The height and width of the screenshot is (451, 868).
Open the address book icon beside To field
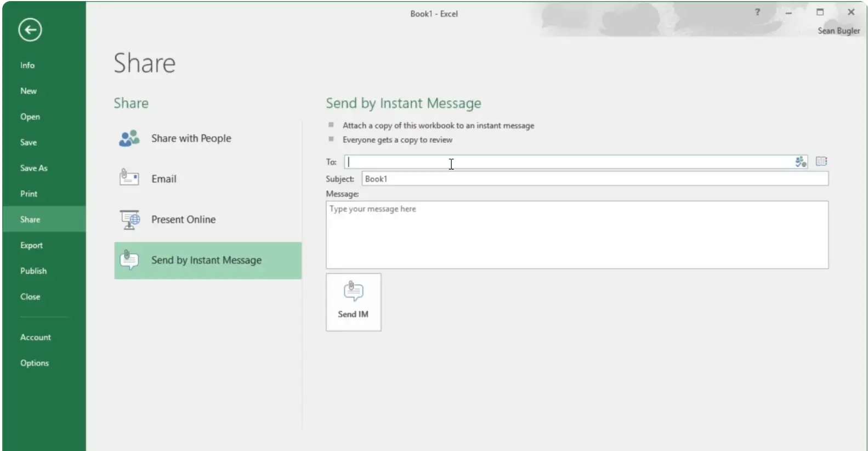(x=821, y=161)
